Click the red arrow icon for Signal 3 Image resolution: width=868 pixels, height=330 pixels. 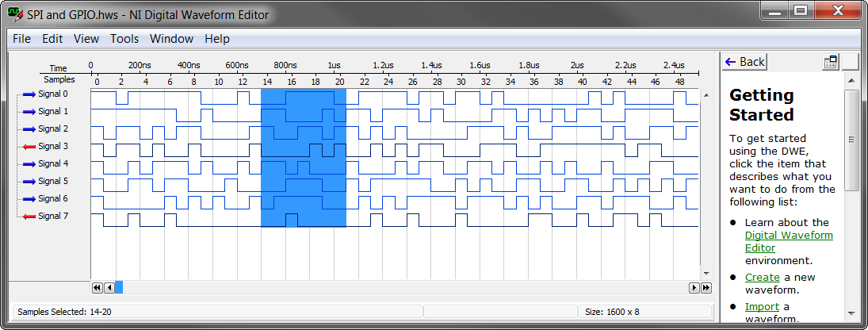pos(29,147)
